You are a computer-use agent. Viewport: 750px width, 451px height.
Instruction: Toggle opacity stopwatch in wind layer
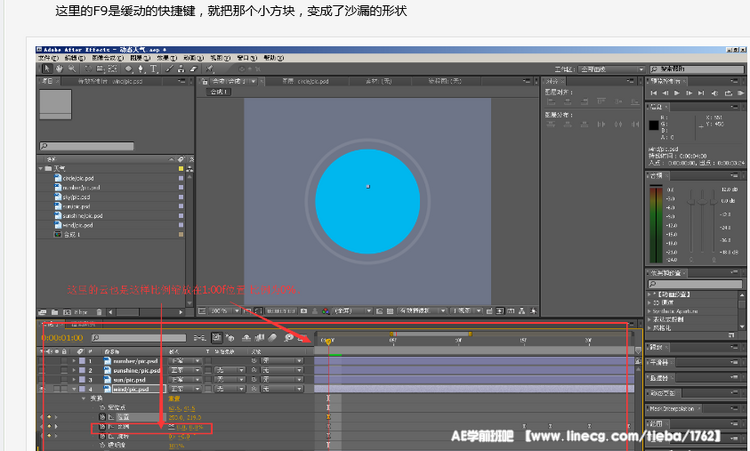point(102,445)
